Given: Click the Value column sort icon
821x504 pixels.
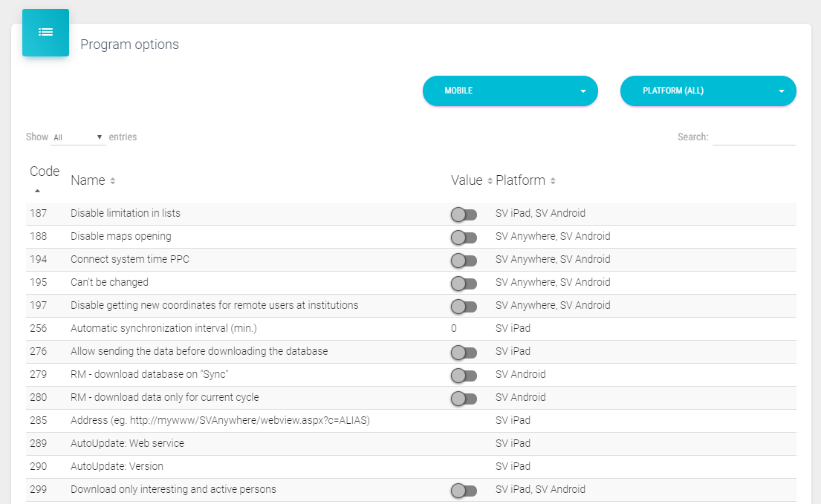Looking at the screenshot, I should [490, 181].
